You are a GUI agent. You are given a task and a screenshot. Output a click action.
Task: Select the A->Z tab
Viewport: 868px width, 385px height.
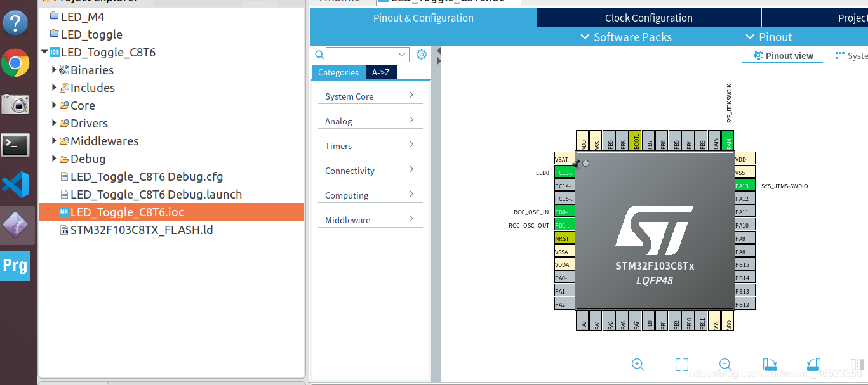pyautogui.click(x=381, y=72)
